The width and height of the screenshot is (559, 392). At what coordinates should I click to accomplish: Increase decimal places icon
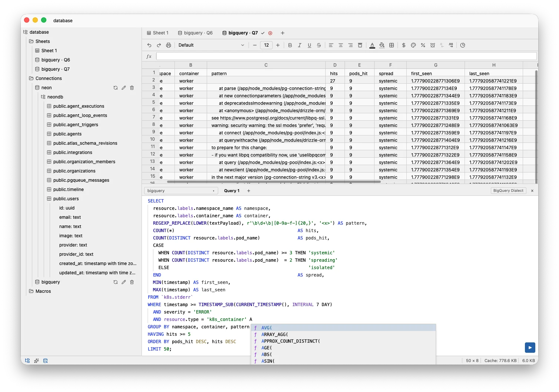click(x=451, y=45)
